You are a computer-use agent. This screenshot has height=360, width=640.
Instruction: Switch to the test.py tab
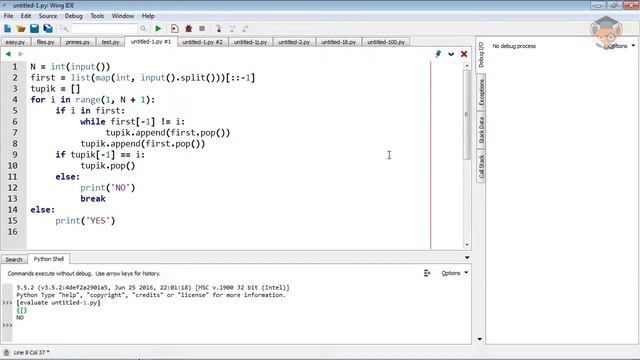click(x=110, y=42)
